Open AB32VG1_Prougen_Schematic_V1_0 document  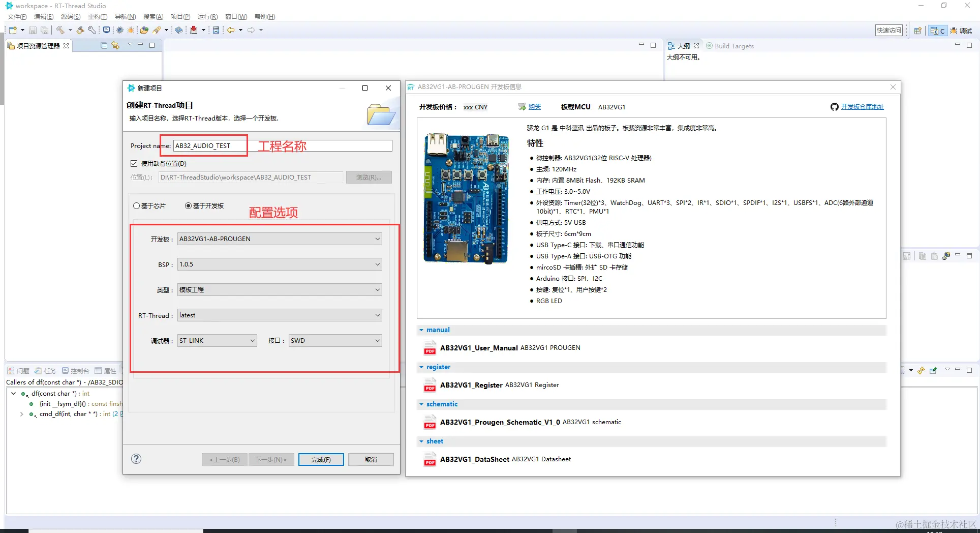[500, 422]
